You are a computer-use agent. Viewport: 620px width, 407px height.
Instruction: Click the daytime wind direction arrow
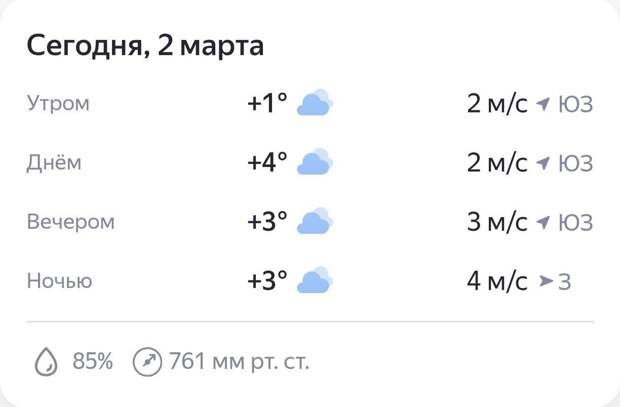(544, 163)
